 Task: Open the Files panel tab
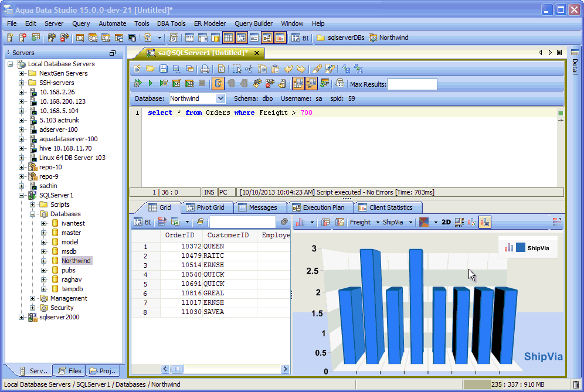click(x=69, y=371)
